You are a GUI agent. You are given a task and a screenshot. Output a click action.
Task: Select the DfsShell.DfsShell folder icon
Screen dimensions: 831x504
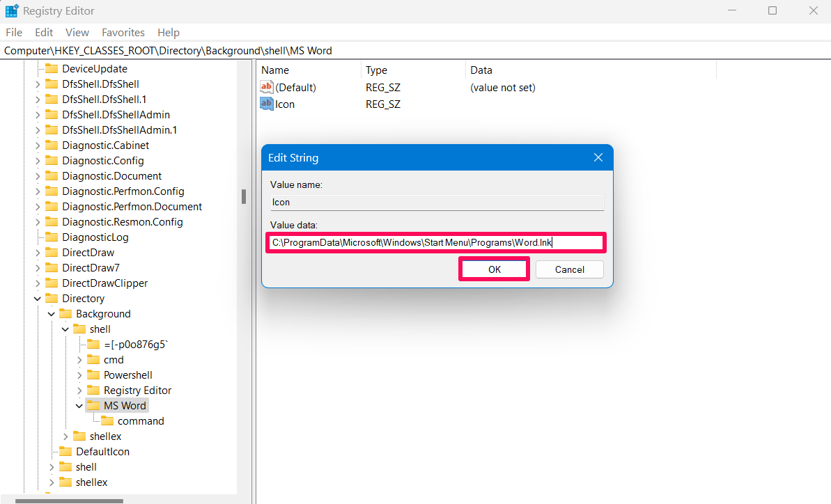point(52,84)
